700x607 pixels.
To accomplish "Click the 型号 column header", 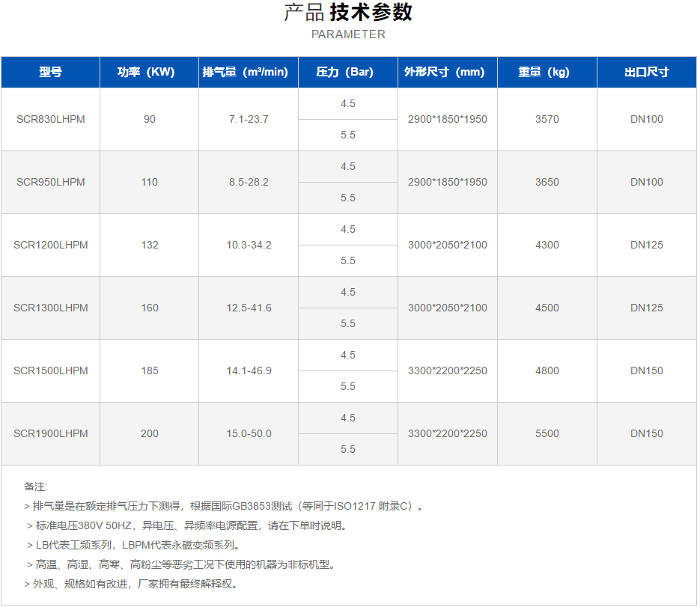I will (49, 72).
